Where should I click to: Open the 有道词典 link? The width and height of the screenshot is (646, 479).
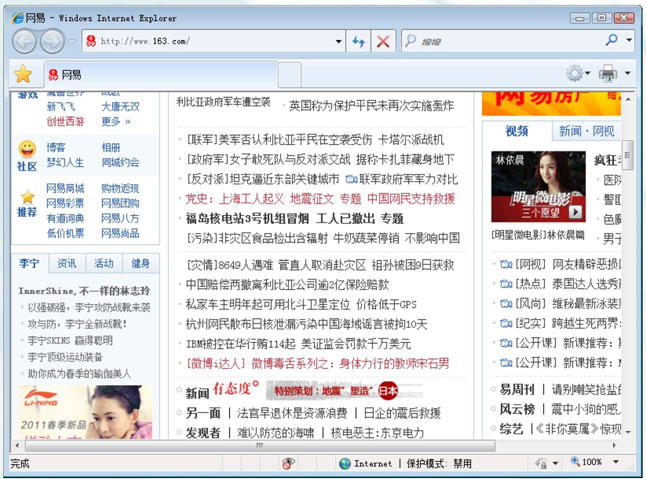point(65,218)
